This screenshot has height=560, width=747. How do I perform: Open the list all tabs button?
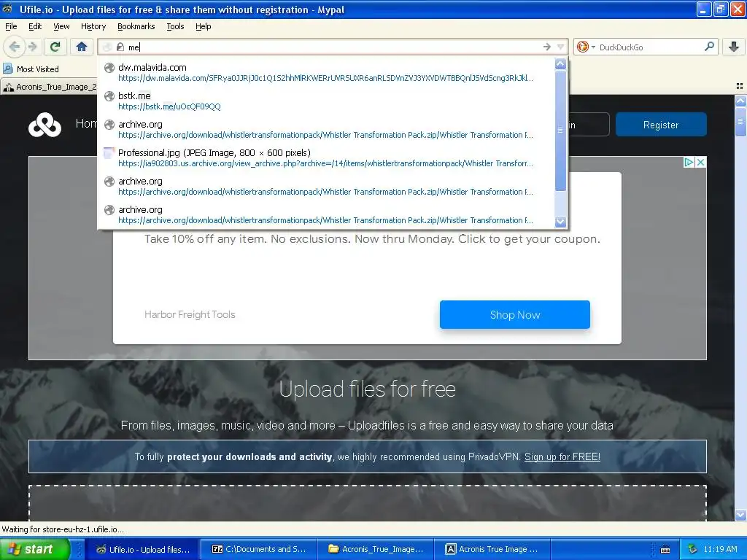[x=740, y=86]
